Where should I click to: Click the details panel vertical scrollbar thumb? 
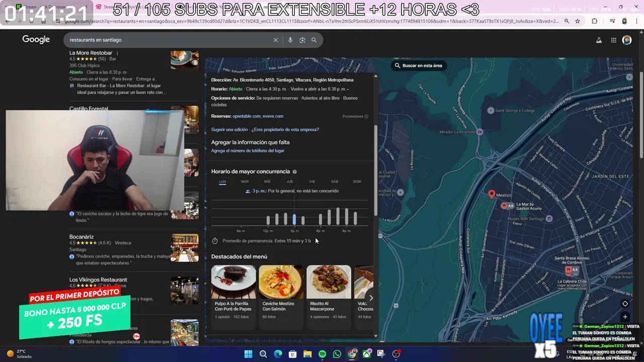point(375,171)
